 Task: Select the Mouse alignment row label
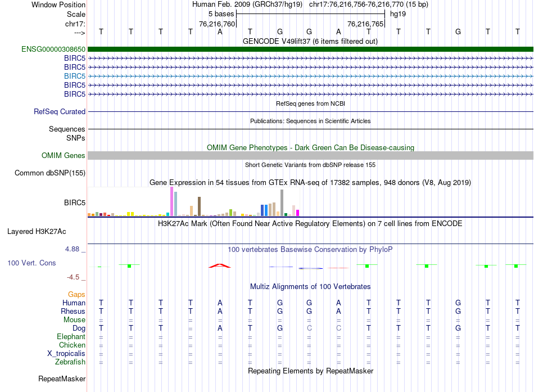74,320
